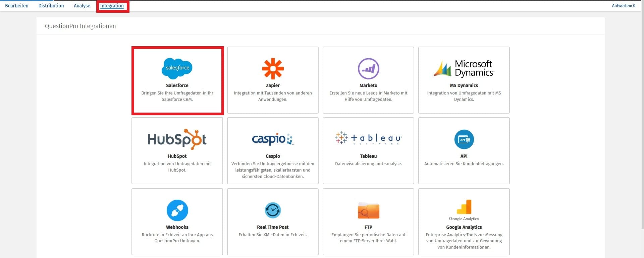The image size is (644, 258).
Task: Click 'Integration mit Tausenden' Zapier description
Action: coord(273,96)
